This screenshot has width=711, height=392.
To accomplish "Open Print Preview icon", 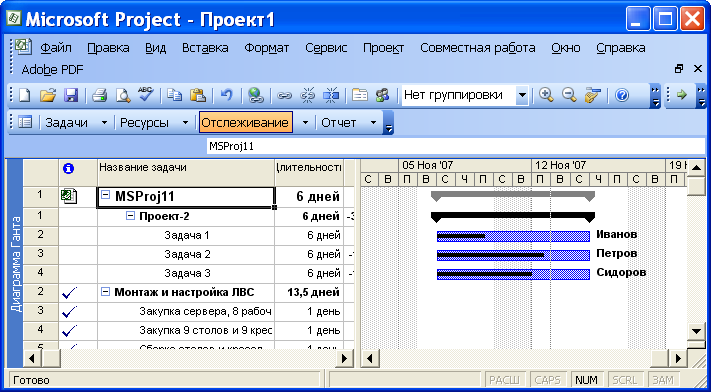I will [122, 95].
